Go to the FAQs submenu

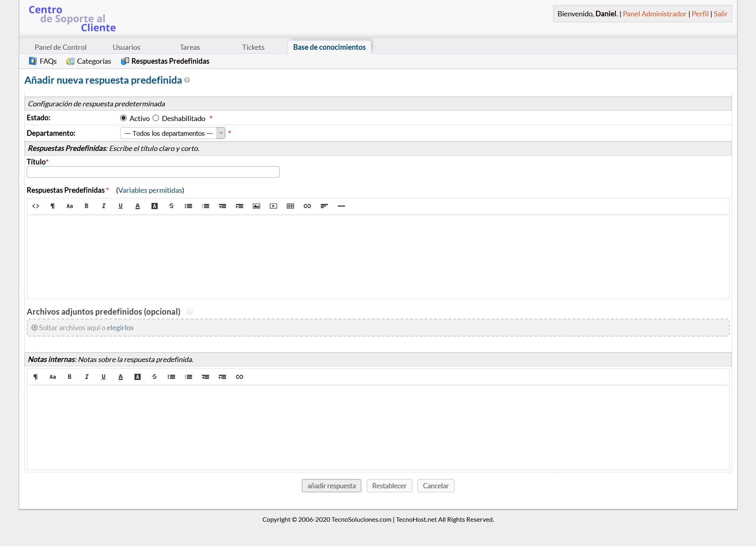coord(43,61)
